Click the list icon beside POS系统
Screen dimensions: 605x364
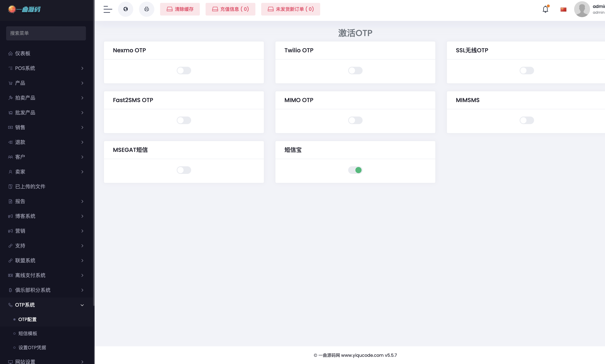coord(10,68)
